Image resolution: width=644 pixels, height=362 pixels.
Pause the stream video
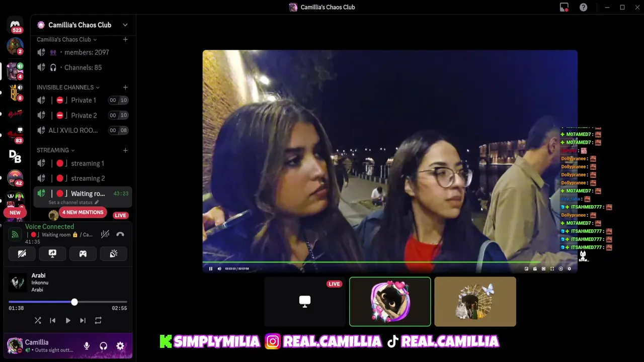coord(210,268)
